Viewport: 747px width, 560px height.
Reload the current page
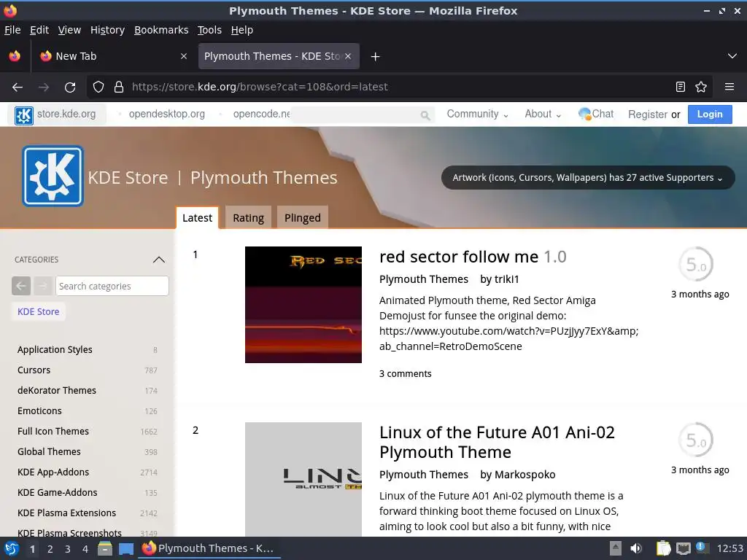tap(70, 87)
